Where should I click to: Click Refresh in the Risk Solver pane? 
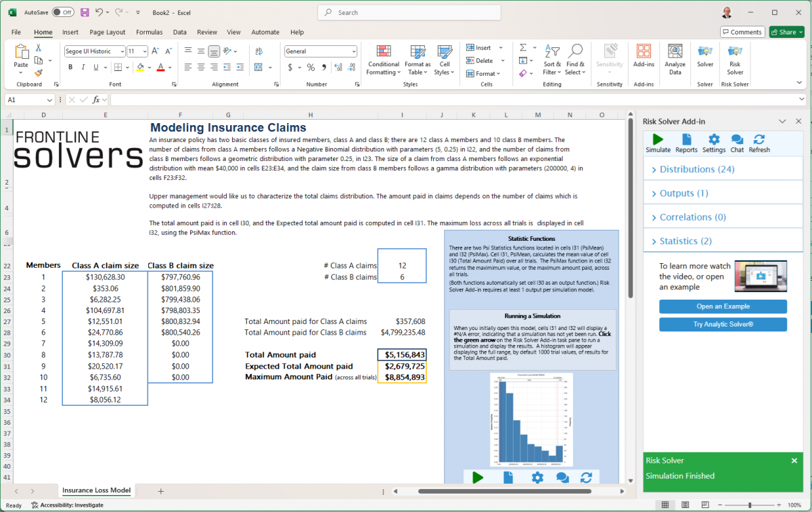[x=759, y=139]
